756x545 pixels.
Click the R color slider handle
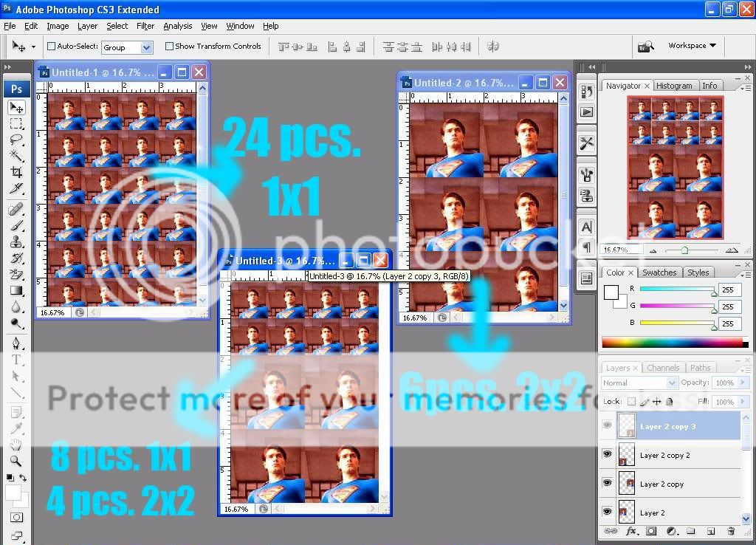[x=715, y=292]
